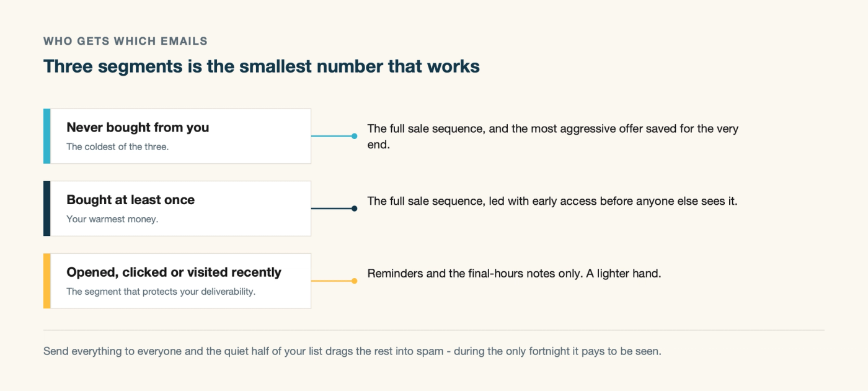Click the footer note about spam
The image size is (868, 391).
[352, 351]
